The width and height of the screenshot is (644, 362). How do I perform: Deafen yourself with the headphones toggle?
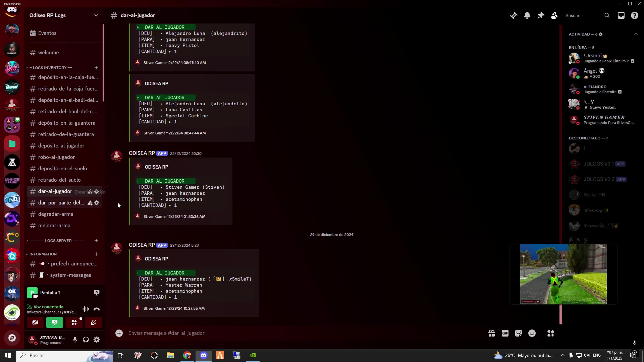[x=86, y=340]
